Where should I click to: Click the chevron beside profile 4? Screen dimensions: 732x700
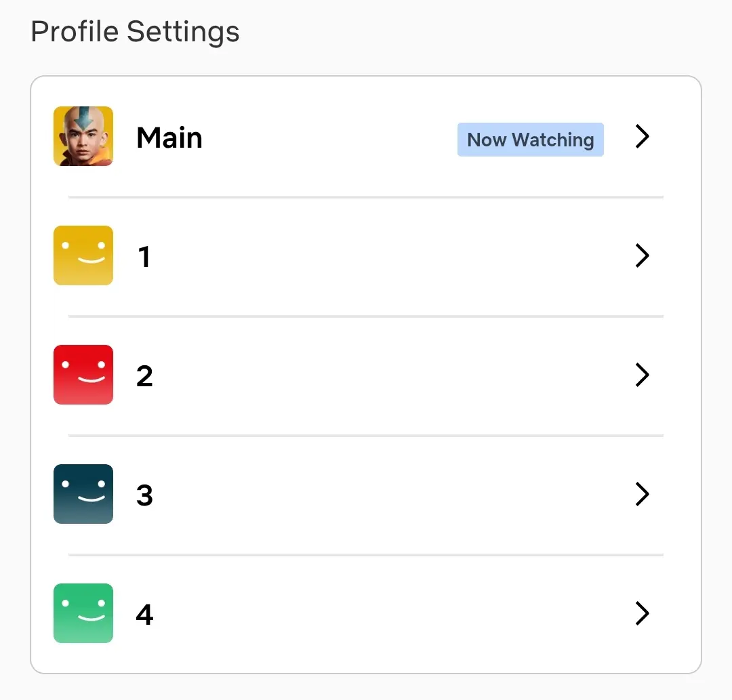tap(643, 613)
